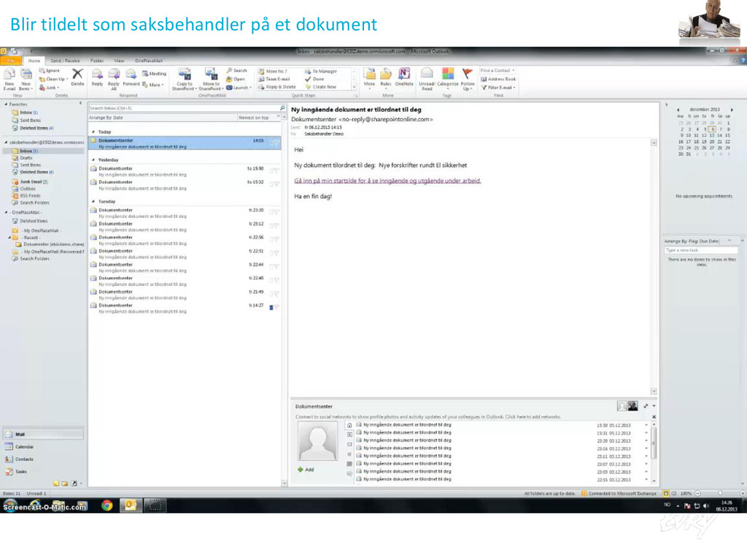Collapse the saksbehandler account folder tree
The image size is (747, 560).
6,142
